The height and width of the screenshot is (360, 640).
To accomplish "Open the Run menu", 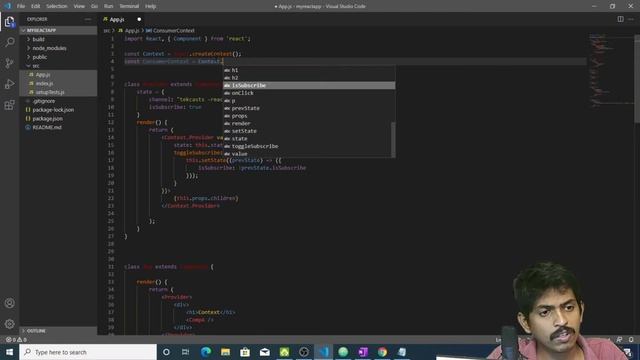I will point(108,6).
